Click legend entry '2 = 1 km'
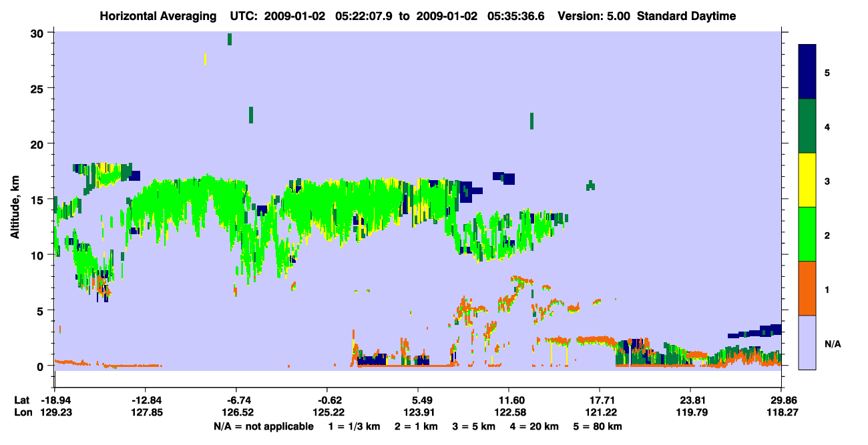 click(417, 426)
